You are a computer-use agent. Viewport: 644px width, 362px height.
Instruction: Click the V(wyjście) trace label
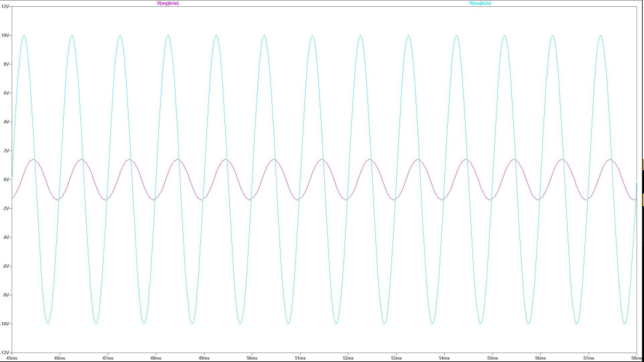click(168, 3)
